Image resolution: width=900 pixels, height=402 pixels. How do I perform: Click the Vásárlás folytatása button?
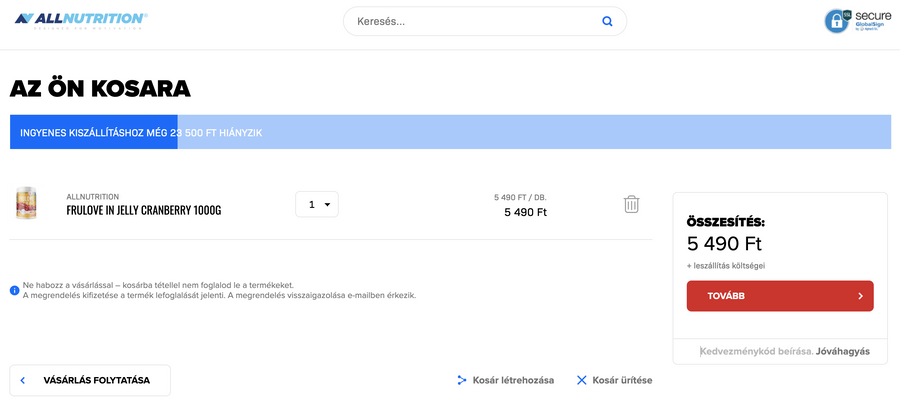tap(96, 380)
